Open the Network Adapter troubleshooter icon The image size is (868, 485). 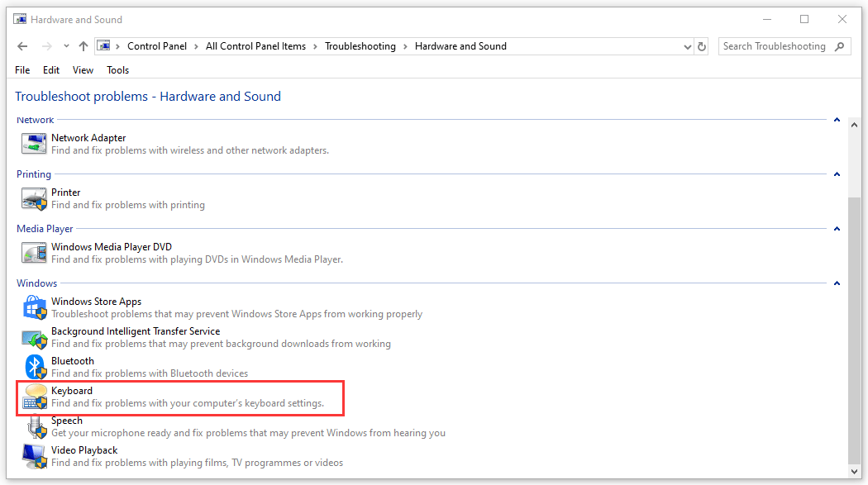pyautogui.click(x=34, y=144)
